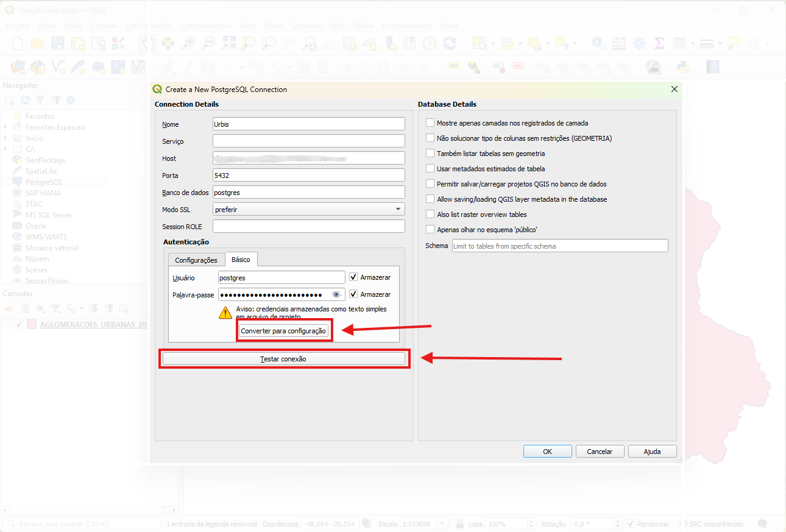Toggle Renderizar checkbox in status bar
786x532 pixels.
(632, 524)
